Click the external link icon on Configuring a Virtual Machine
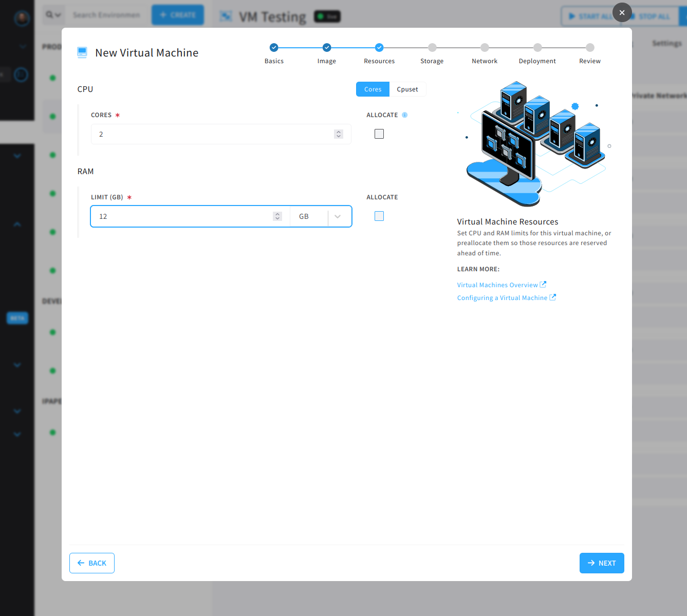Image resolution: width=687 pixels, height=616 pixels. pyautogui.click(x=553, y=297)
